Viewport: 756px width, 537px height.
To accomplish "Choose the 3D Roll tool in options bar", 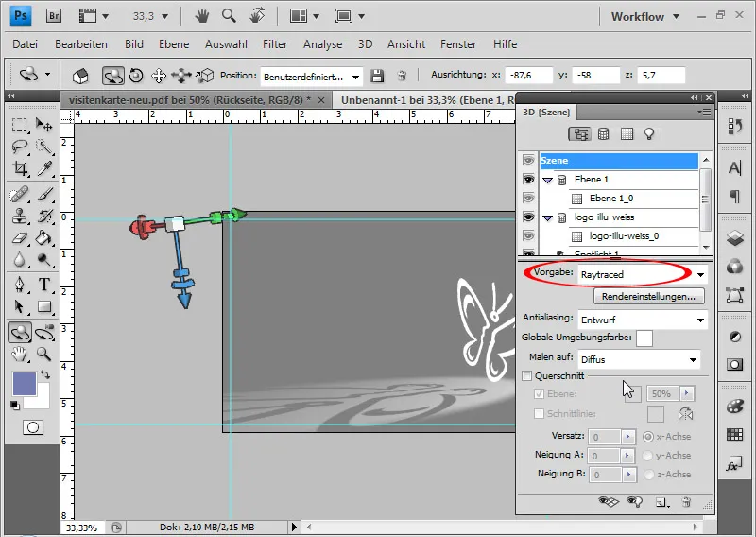I will coord(136,76).
